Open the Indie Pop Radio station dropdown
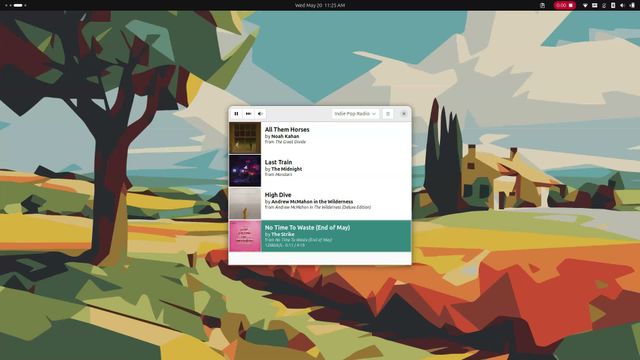This screenshot has height=360, width=640. coord(355,114)
